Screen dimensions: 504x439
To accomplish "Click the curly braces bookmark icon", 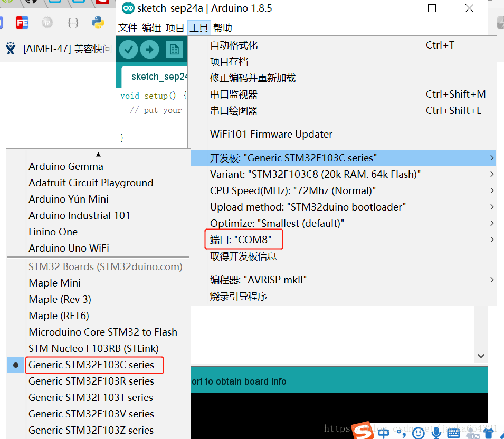I will [73, 23].
